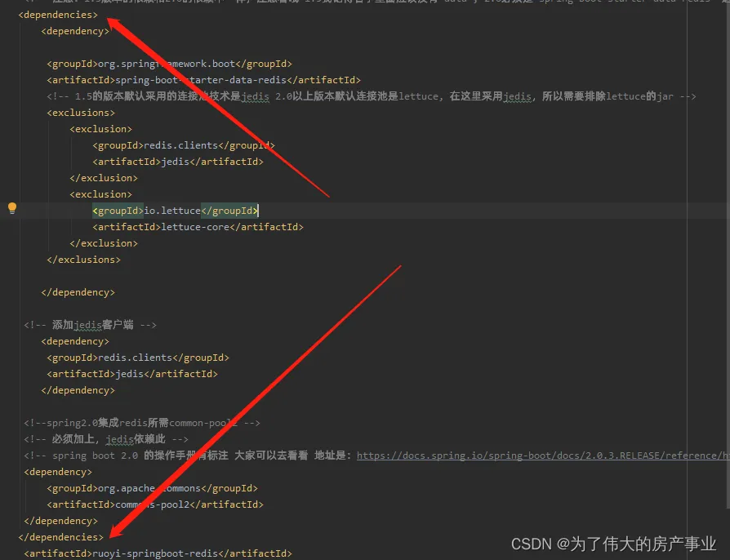The image size is (730, 560).
Task: Click the 添加jedis客户端 comment line
Action: [90, 325]
